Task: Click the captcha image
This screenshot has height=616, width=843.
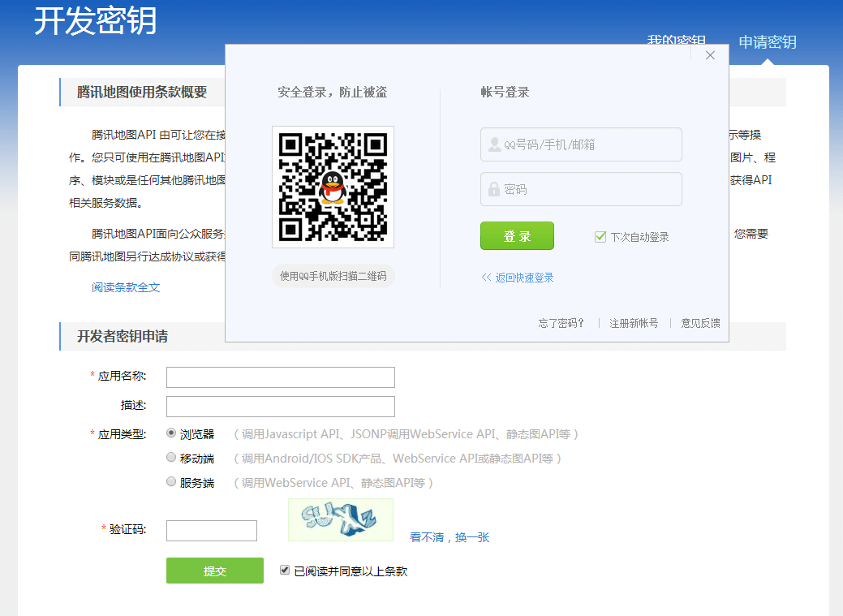Action: coord(341,519)
